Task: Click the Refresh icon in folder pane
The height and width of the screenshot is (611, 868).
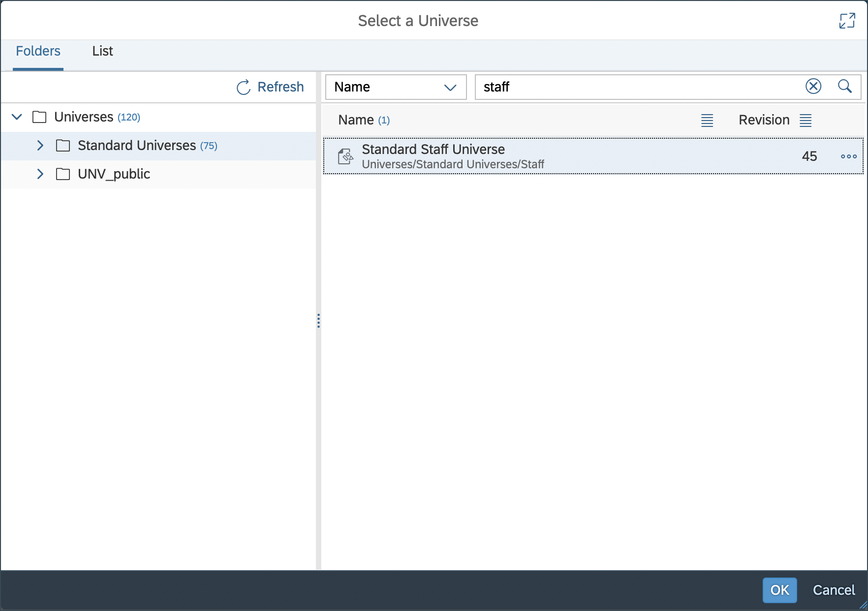Action: pyautogui.click(x=244, y=88)
